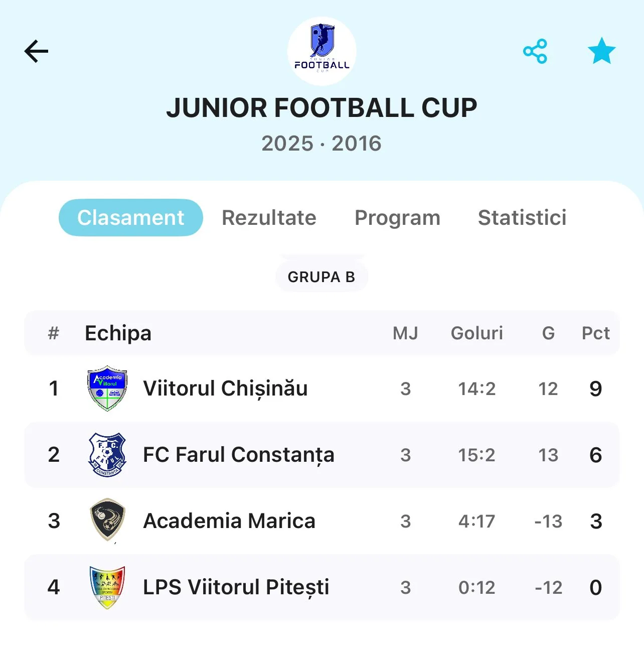The height and width of the screenshot is (649, 644).
Task: Select the Clasament tab
Action: tap(131, 218)
